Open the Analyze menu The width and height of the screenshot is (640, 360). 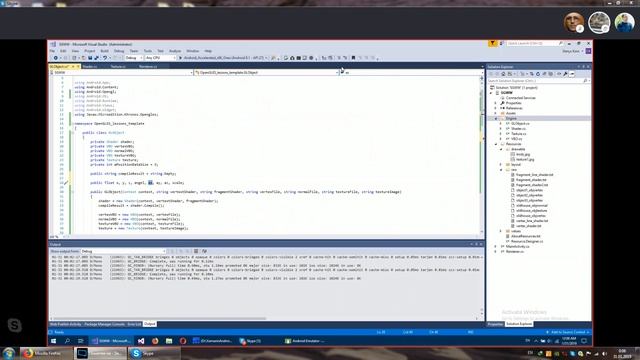tap(175, 51)
